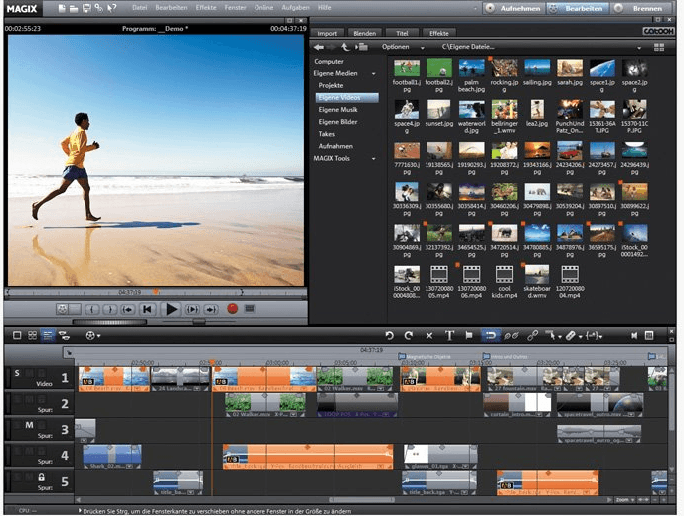Jump to start with skip-back button
The width and height of the screenshot is (684, 516).
pyautogui.click(x=147, y=309)
